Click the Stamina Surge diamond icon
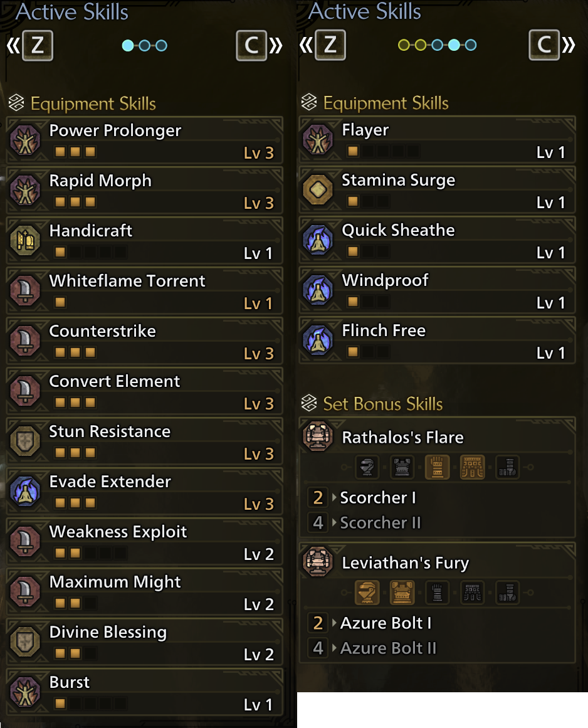 point(318,189)
